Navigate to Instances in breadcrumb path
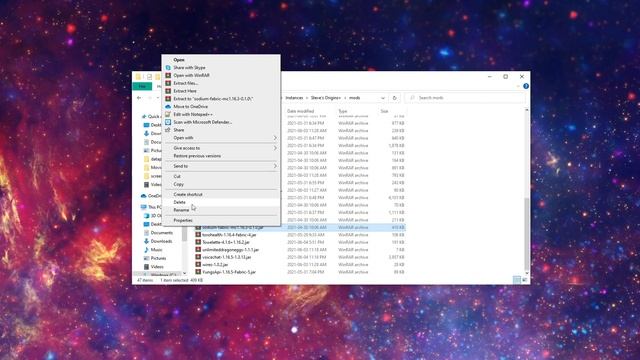Viewport: 640px width, 360px height. [x=294, y=98]
